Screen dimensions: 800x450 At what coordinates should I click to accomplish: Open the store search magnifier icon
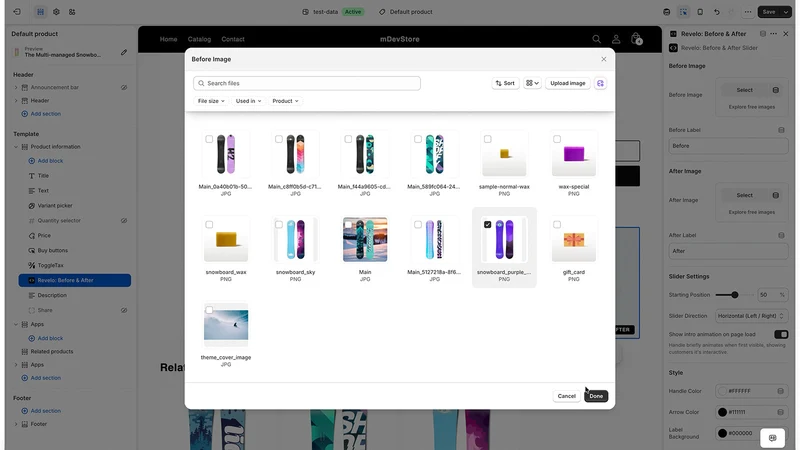pyautogui.click(x=596, y=39)
